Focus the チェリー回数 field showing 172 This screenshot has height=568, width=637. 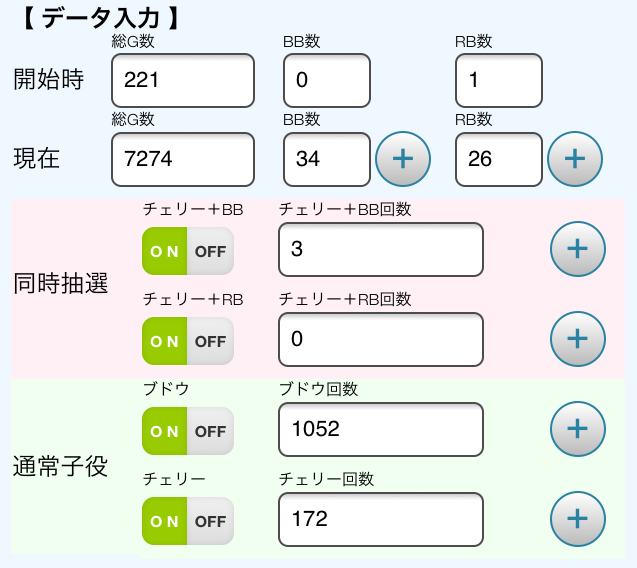click(380, 519)
